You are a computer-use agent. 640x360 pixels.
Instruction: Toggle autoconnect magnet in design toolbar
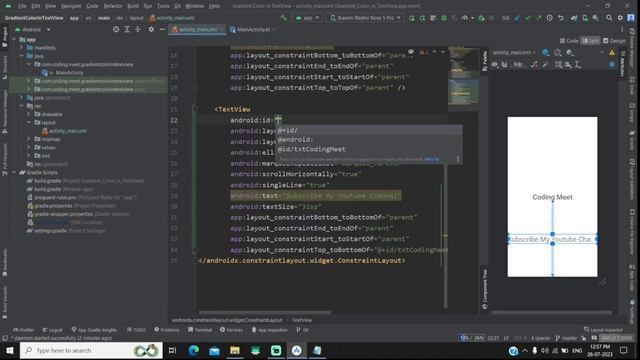pos(504,64)
